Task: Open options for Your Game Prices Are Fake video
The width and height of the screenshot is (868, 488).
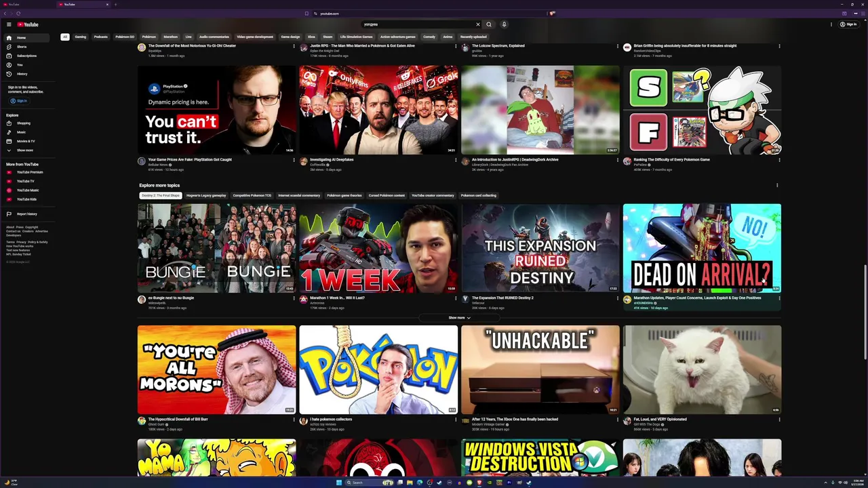Action: click(x=294, y=160)
